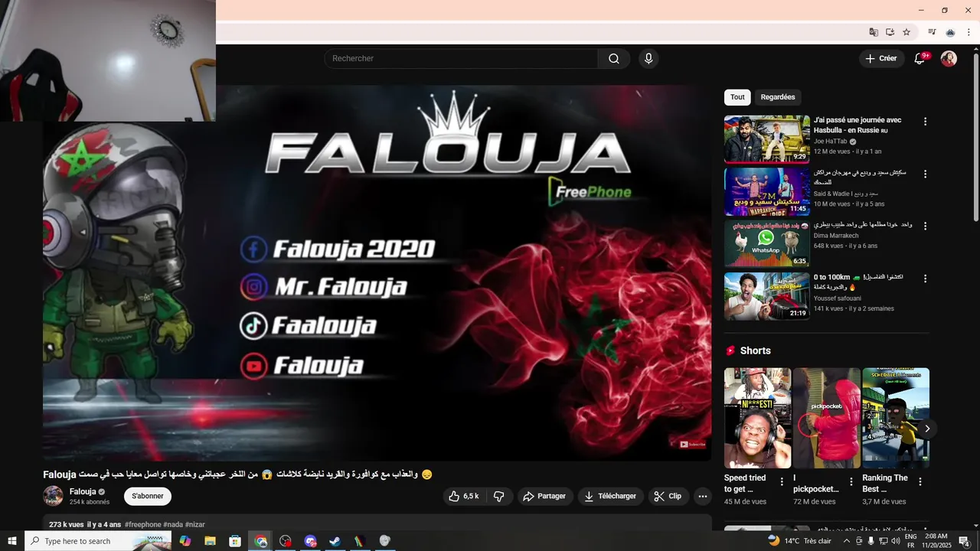Viewport: 980px width, 551px height.
Task: Open Windows notification center icon
Action: click(965, 541)
